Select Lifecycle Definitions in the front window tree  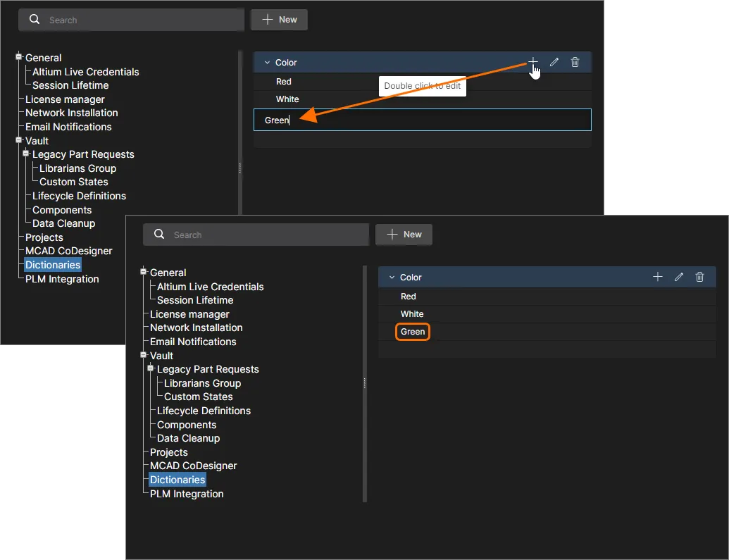click(x=204, y=411)
